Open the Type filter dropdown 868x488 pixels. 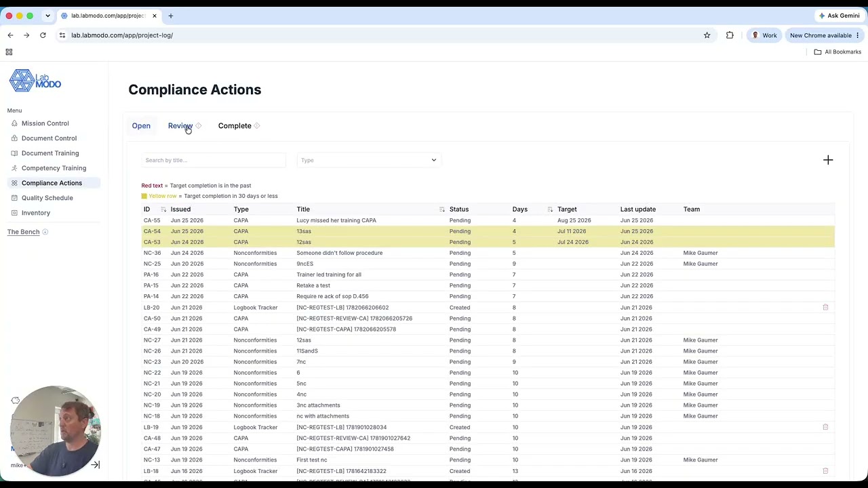369,161
